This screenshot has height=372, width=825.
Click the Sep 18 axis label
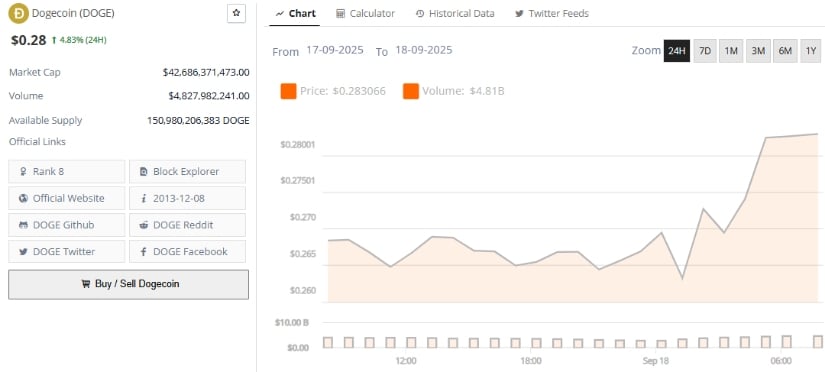(656, 361)
